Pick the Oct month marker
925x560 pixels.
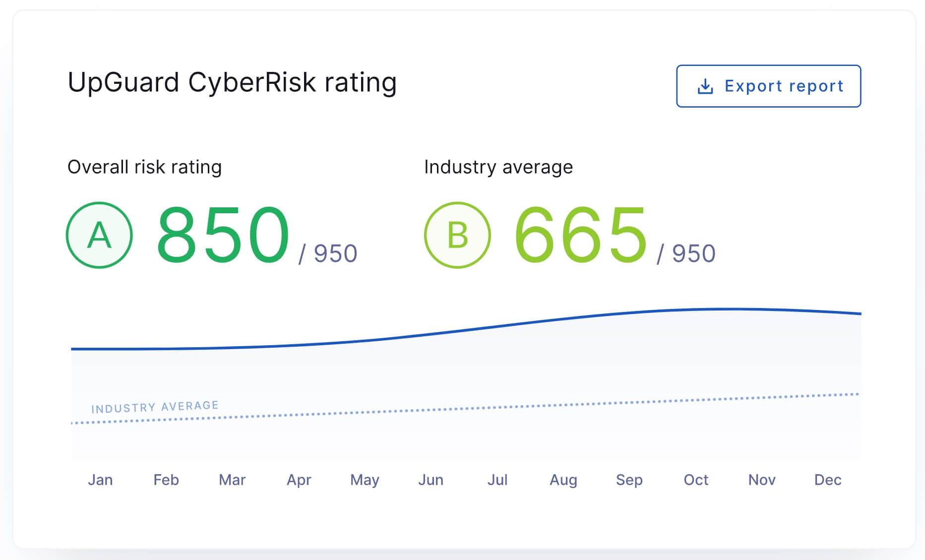pyautogui.click(x=696, y=480)
